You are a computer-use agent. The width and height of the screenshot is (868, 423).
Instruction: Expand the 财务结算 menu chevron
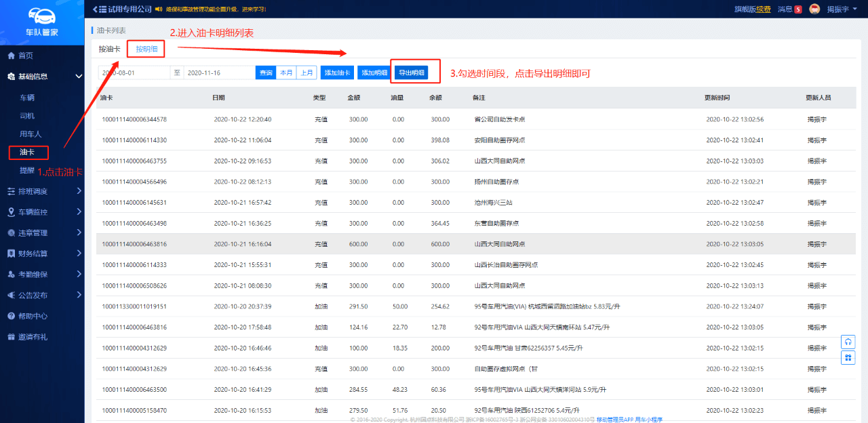[x=79, y=254]
